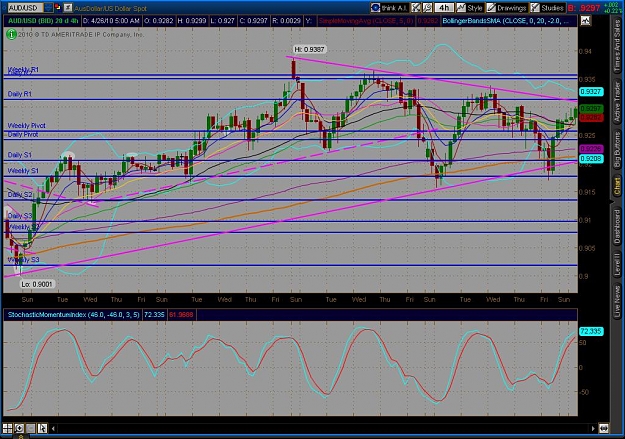Click the icon left of AusDollar title
Viewport: 625px width, 439px height.
pos(68,8)
